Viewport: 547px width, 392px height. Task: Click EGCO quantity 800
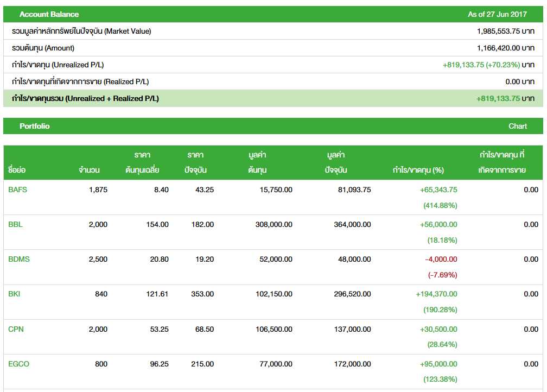(101, 364)
